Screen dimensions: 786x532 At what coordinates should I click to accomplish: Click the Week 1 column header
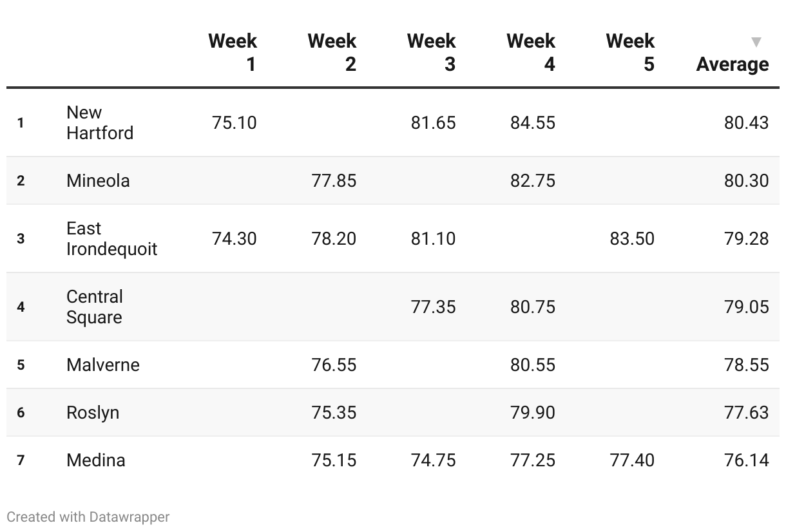[x=233, y=53]
